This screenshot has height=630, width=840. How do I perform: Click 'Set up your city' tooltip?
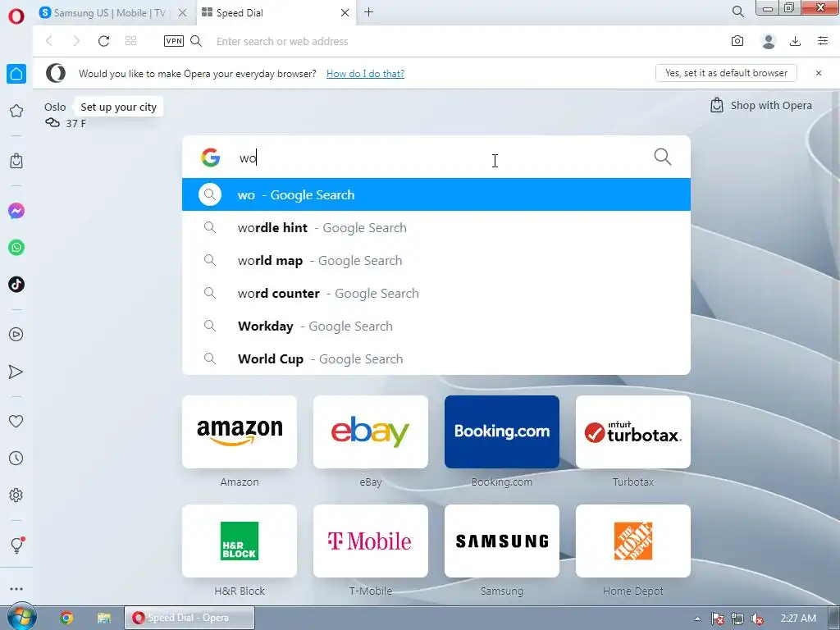(x=118, y=107)
